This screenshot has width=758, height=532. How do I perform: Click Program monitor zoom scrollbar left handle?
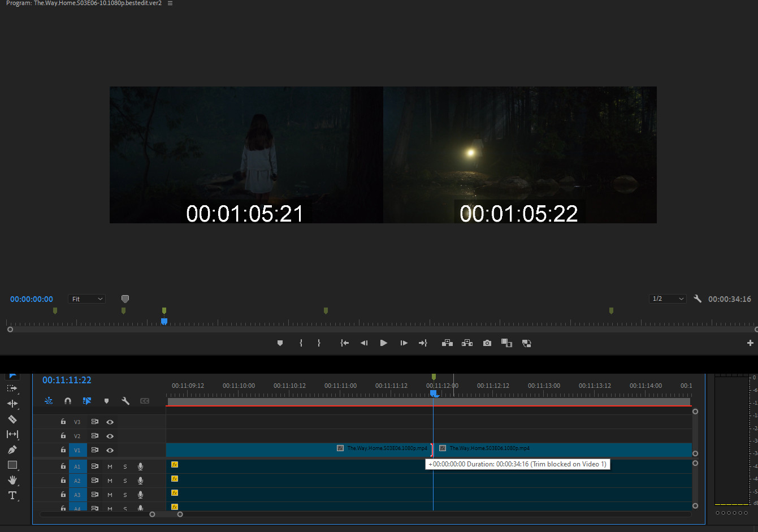tap(10, 329)
